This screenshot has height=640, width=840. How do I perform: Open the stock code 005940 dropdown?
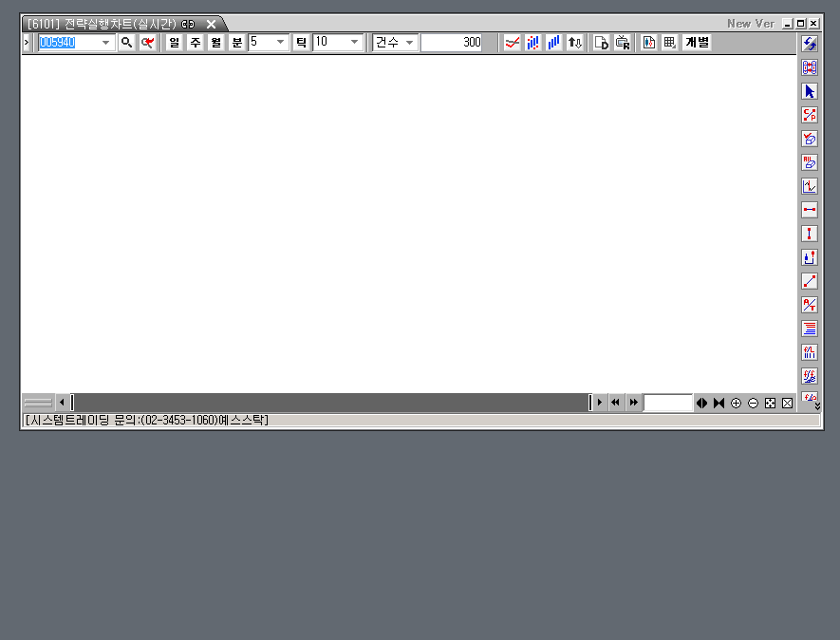point(105,43)
